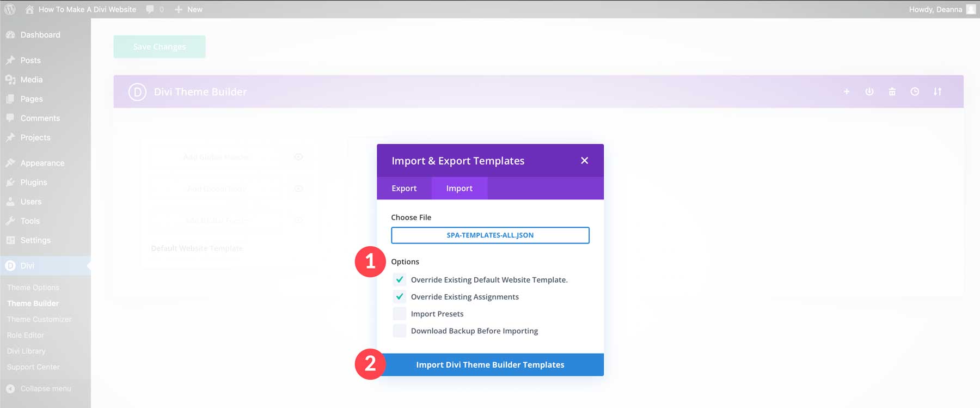Check Download Backup Before Importing
This screenshot has width=980, height=408.
(x=400, y=331)
